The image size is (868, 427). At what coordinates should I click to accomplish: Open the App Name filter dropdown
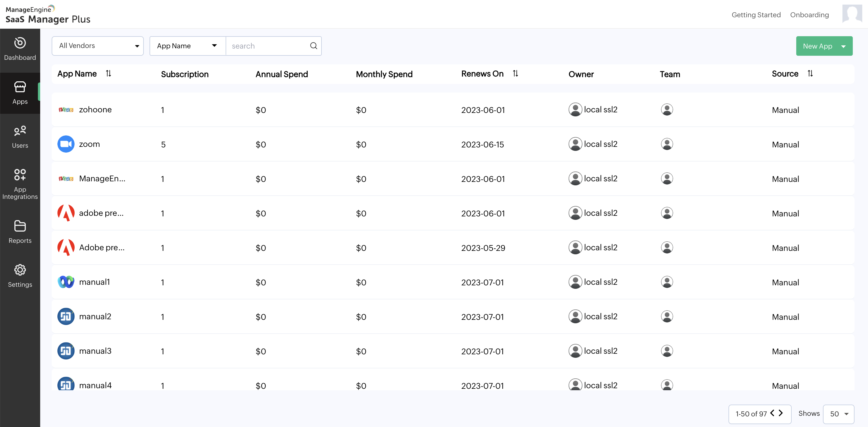(x=187, y=46)
